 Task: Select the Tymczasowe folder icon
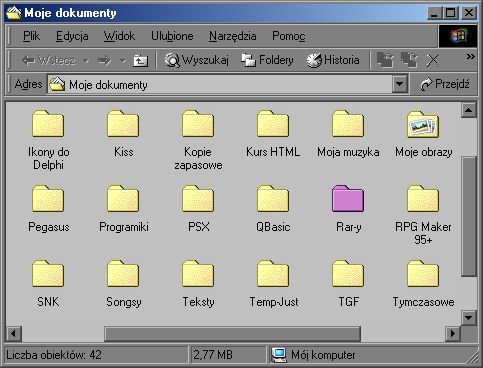pos(423,274)
